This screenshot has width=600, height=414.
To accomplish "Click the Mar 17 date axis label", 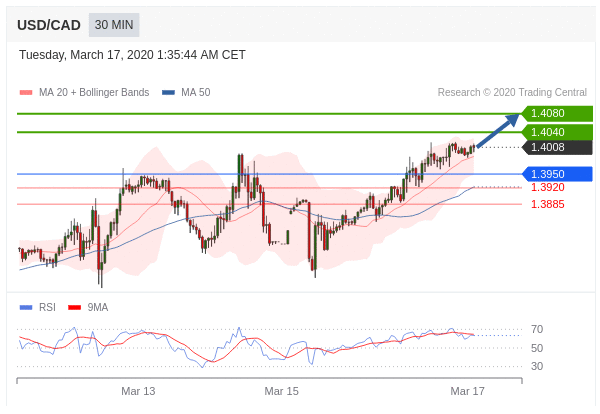I will pyautogui.click(x=467, y=391).
